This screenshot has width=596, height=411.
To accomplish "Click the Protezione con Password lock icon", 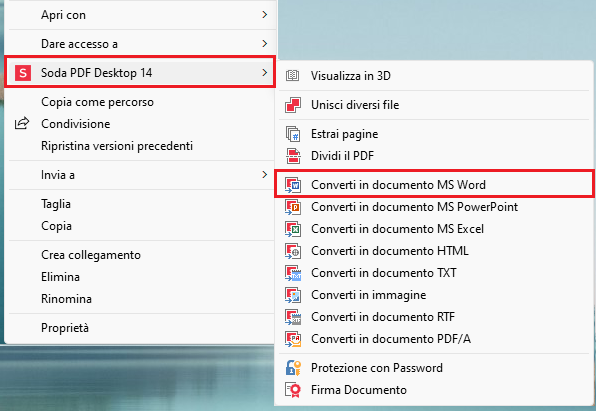I will click(293, 368).
